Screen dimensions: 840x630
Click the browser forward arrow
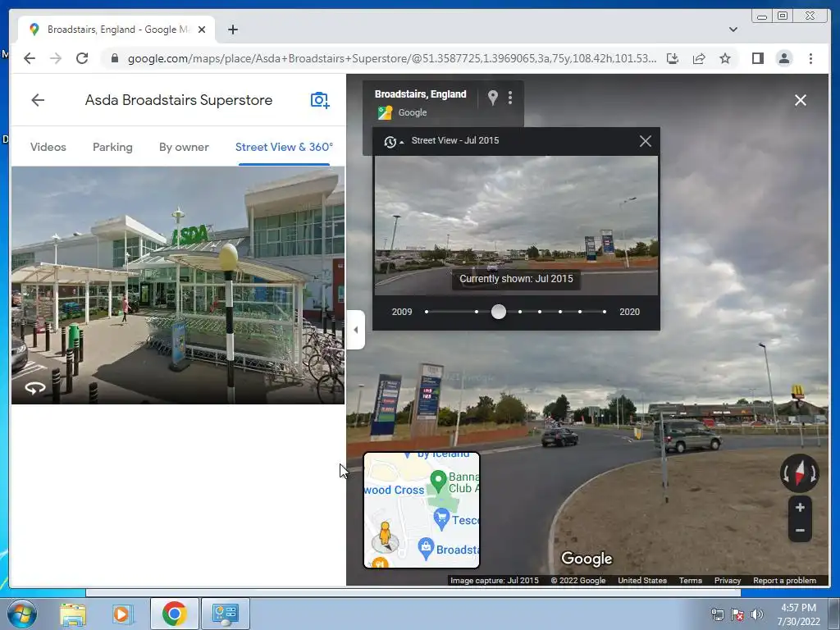tap(56, 58)
